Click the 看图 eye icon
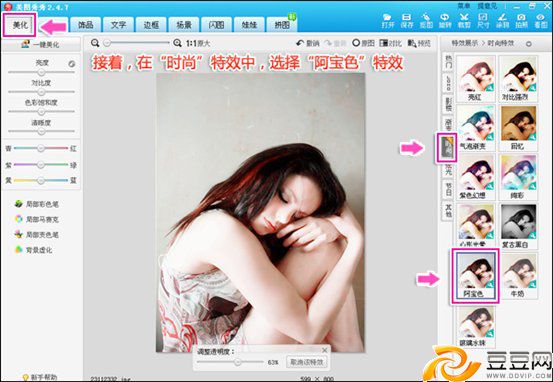 [540, 21]
